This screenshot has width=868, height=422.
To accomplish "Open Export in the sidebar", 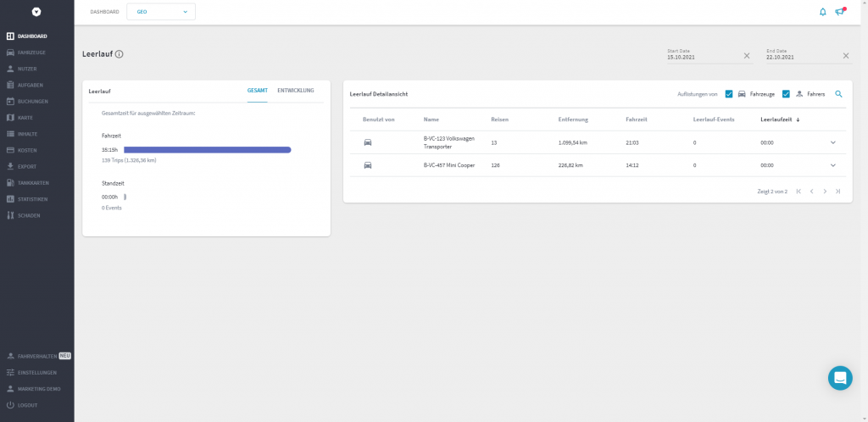I will point(21,166).
